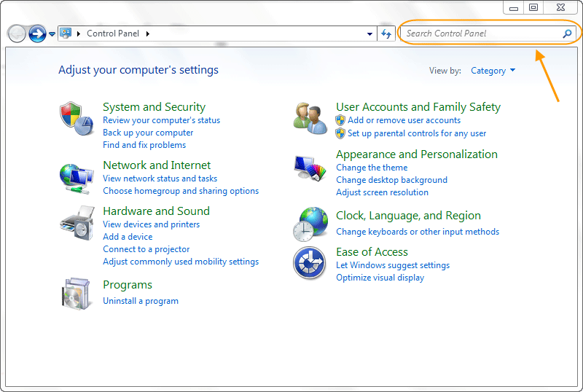
Task: Click the Clock, Language, and Region globe icon
Action: pos(310,224)
